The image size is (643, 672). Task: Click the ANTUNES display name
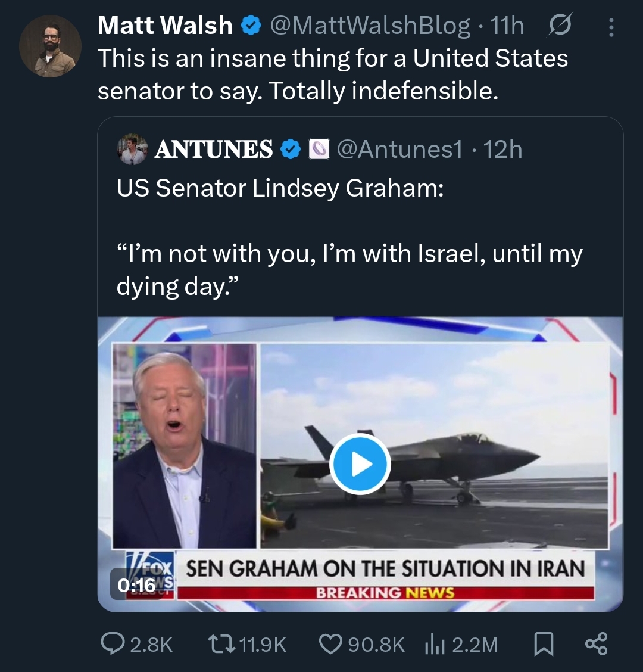(214, 150)
